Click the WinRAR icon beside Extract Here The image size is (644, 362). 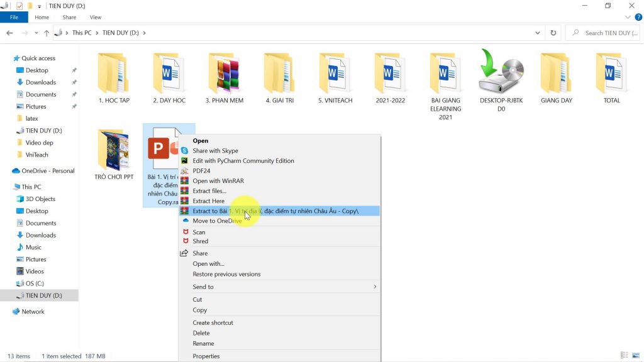coord(184,201)
